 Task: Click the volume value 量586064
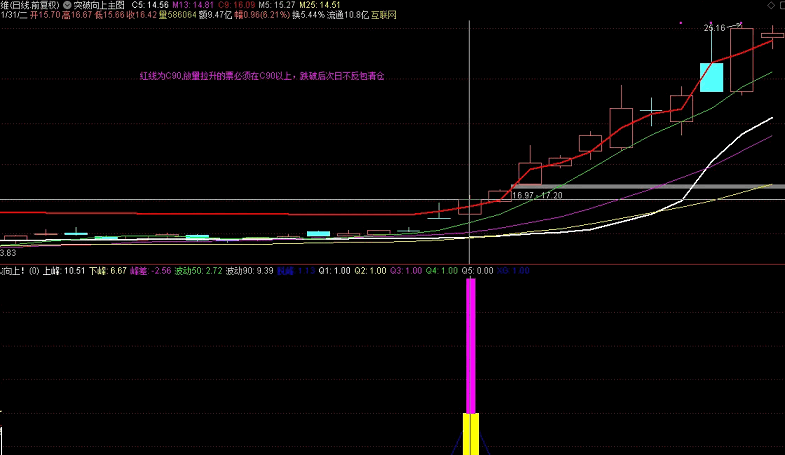point(178,15)
